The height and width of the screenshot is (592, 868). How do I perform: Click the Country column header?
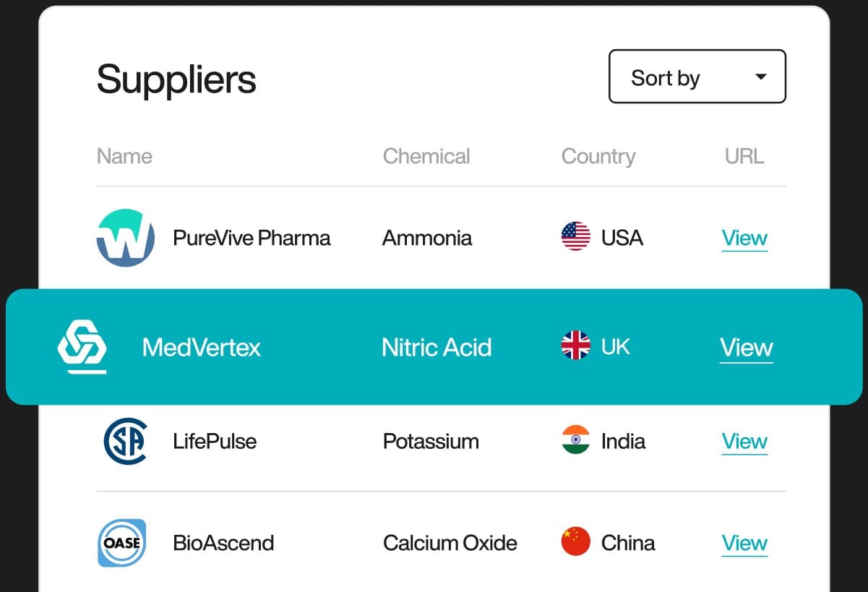[x=598, y=156]
